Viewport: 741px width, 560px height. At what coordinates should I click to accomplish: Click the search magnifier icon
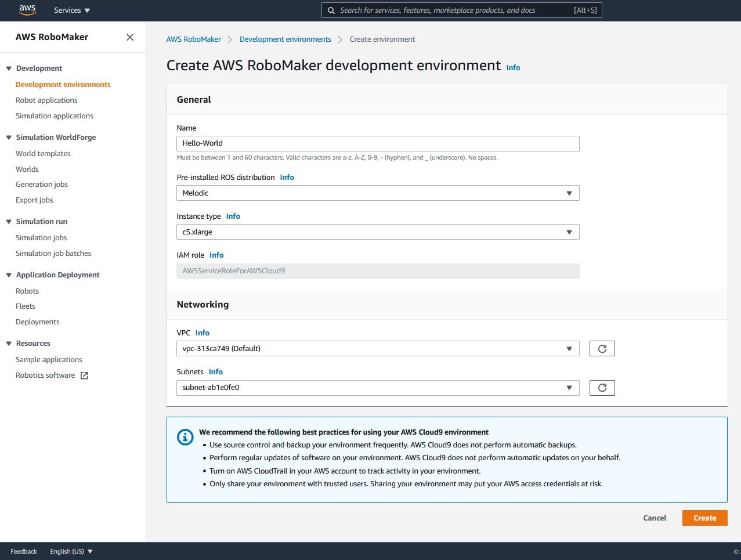[x=331, y=10]
